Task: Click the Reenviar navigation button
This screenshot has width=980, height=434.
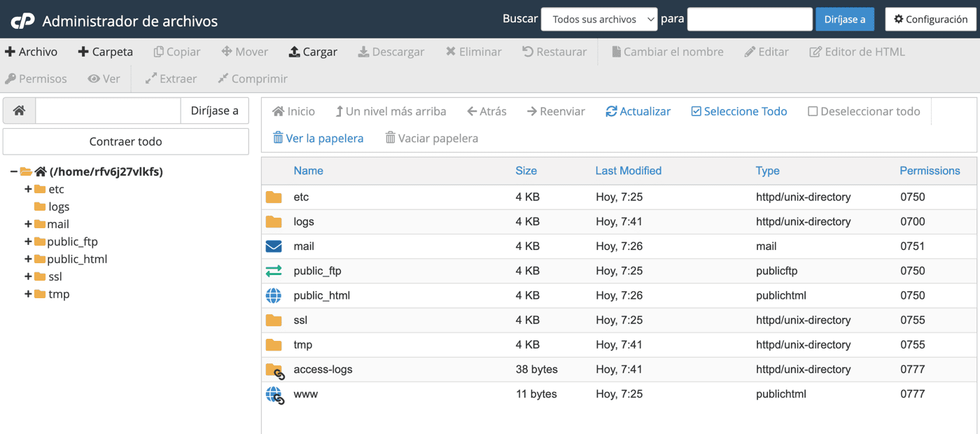Action: click(x=556, y=111)
